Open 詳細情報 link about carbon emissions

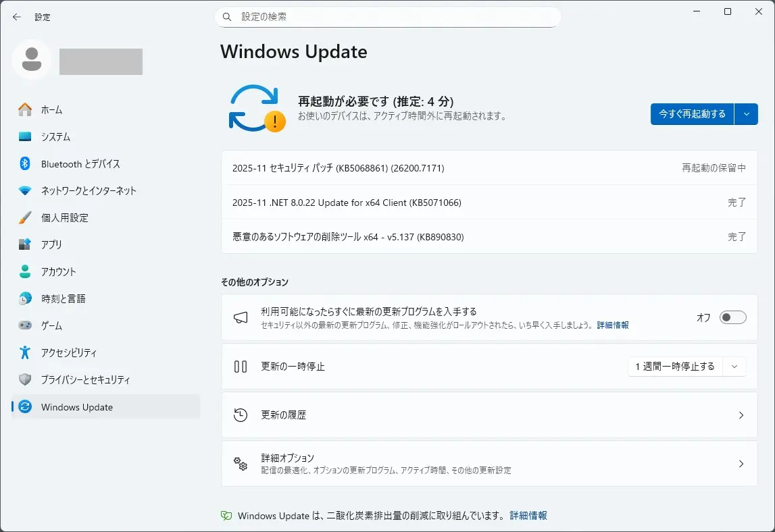[x=528, y=516]
